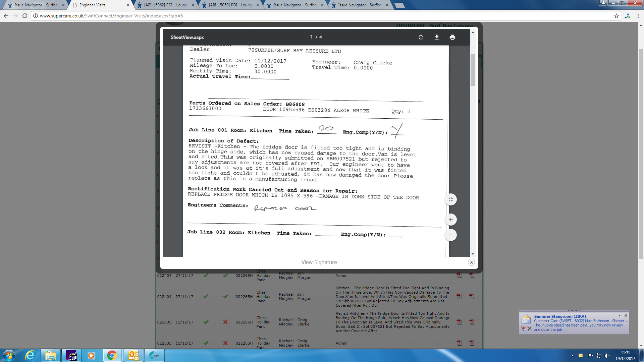Open Outlook from the taskbar
Image resolution: width=644 pixels, height=362 pixels.
click(134, 355)
